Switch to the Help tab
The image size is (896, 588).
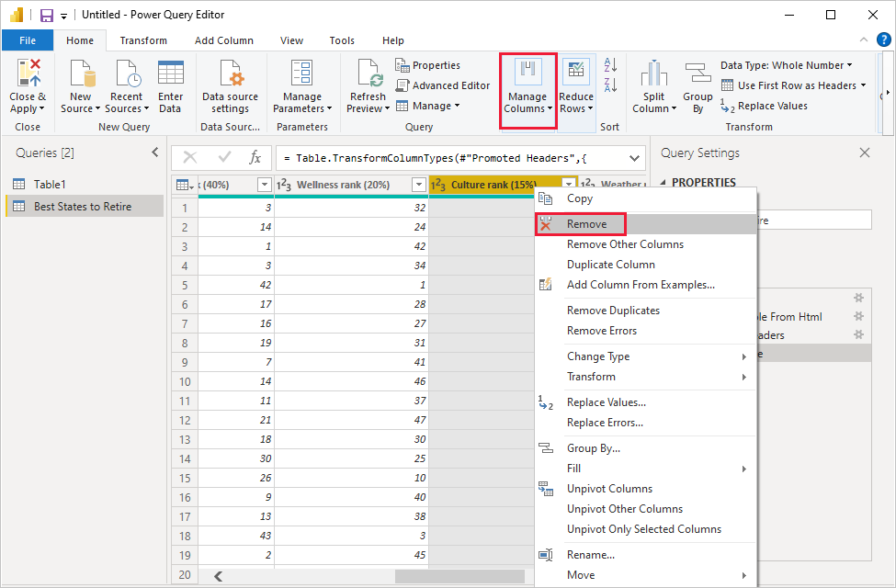[x=393, y=40]
